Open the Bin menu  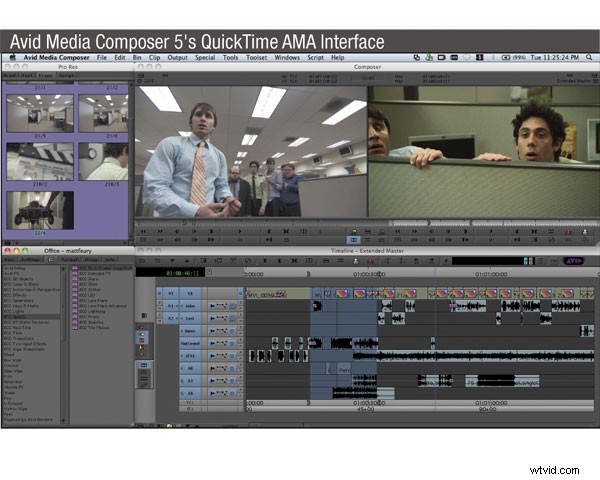pyautogui.click(x=137, y=57)
